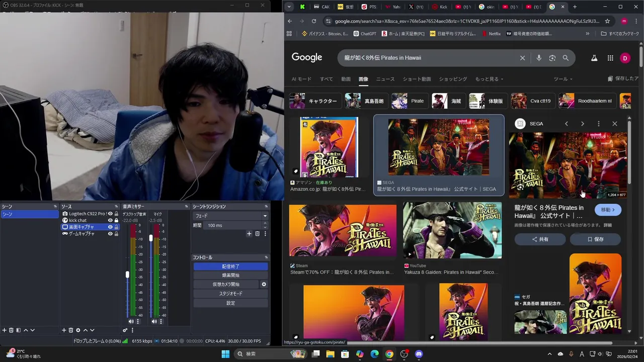Viewport: 644px width, 362px height.
Task: Switch to the Kick browser tab
Action: (x=440, y=7)
